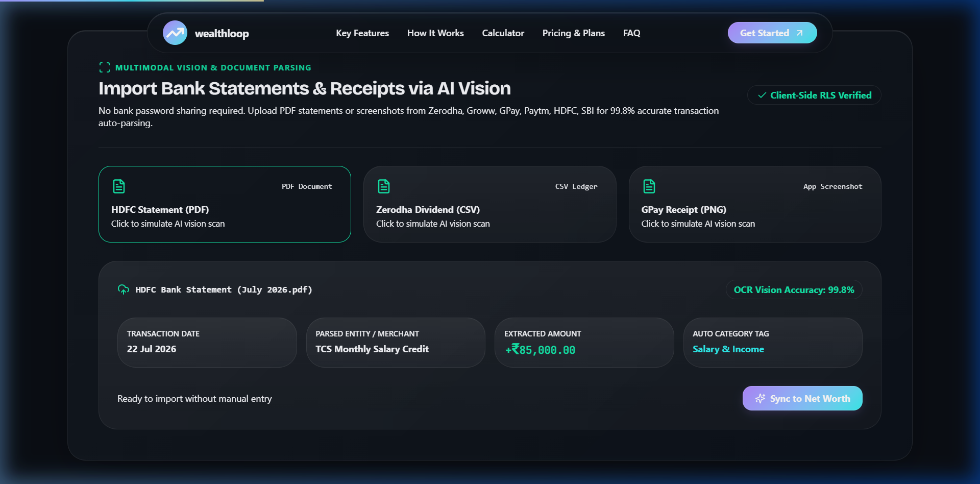Click the sparkle icon in Sync to Net Worth
This screenshot has height=484, width=980.
pos(761,399)
